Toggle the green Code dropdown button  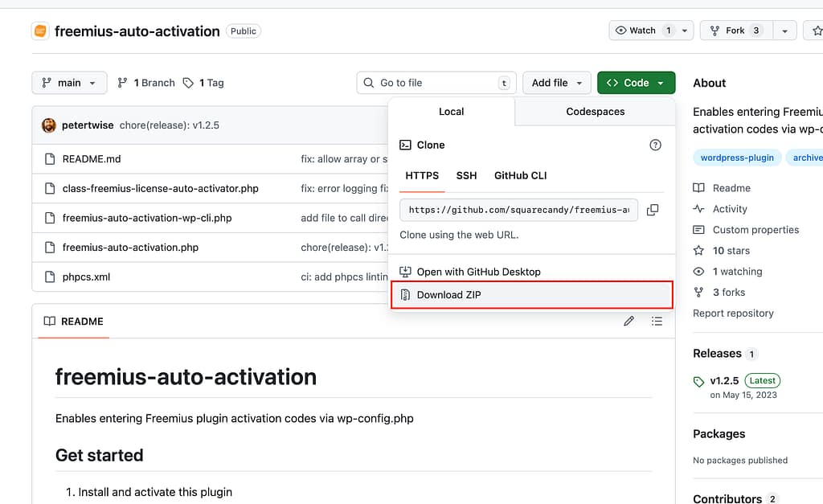pos(637,83)
